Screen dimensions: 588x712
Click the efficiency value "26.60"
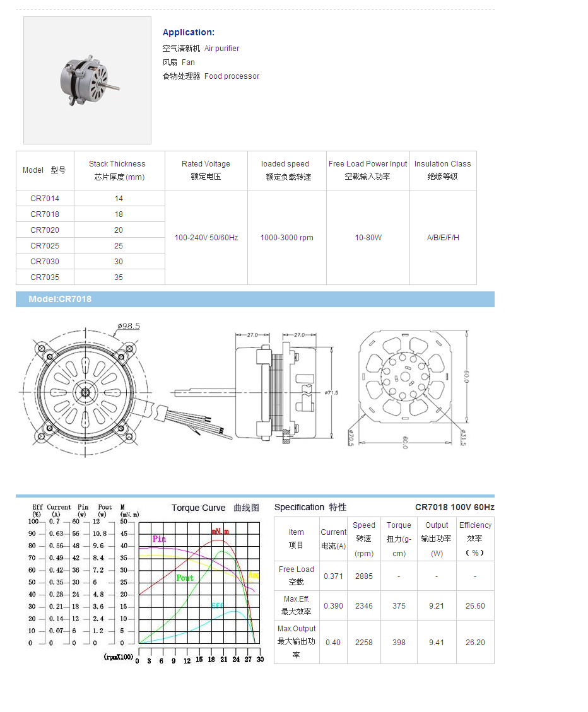pyautogui.click(x=475, y=606)
